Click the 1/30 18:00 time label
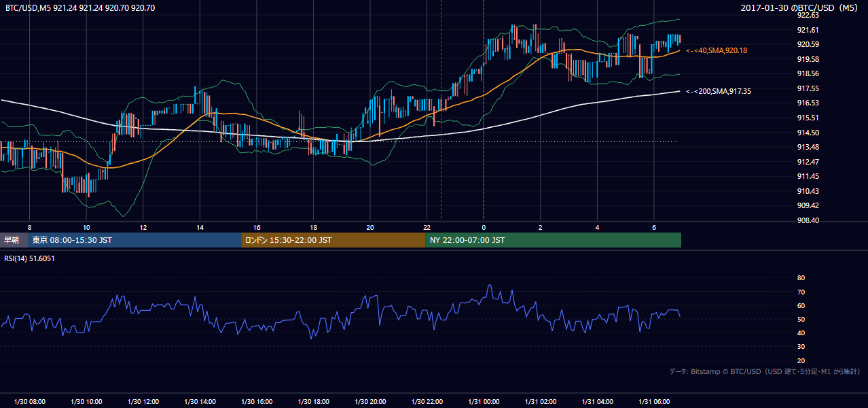868x408 pixels. coord(313,402)
